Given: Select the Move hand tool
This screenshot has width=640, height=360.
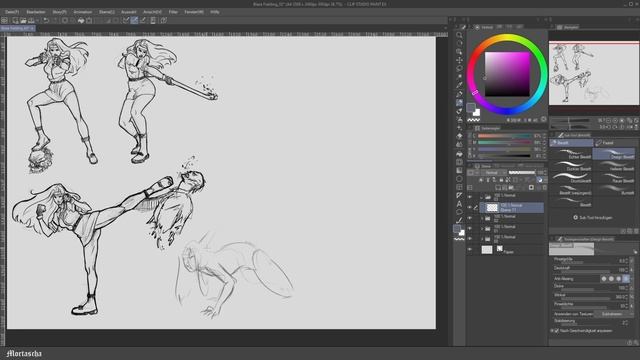Looking at the screenshot, I should pos(459,43).
